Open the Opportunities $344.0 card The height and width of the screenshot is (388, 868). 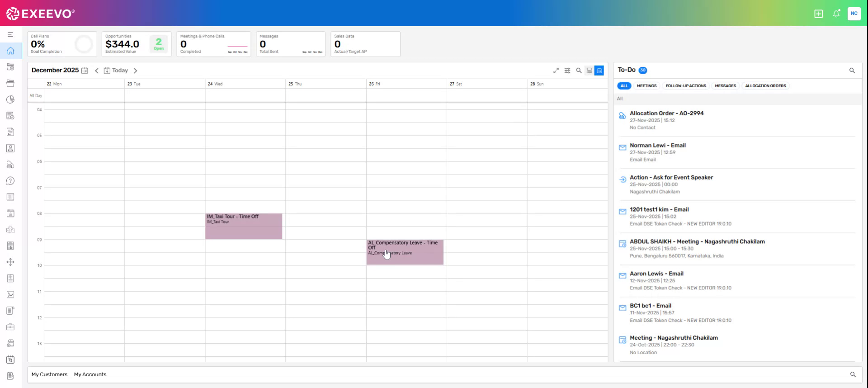[x=137, y=44]
